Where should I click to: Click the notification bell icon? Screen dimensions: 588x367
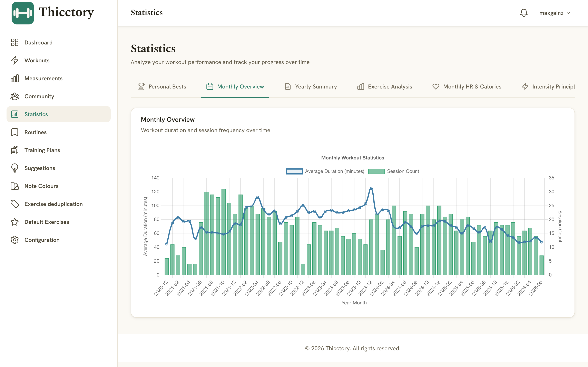pyautogui.click(x=524, y=13)
